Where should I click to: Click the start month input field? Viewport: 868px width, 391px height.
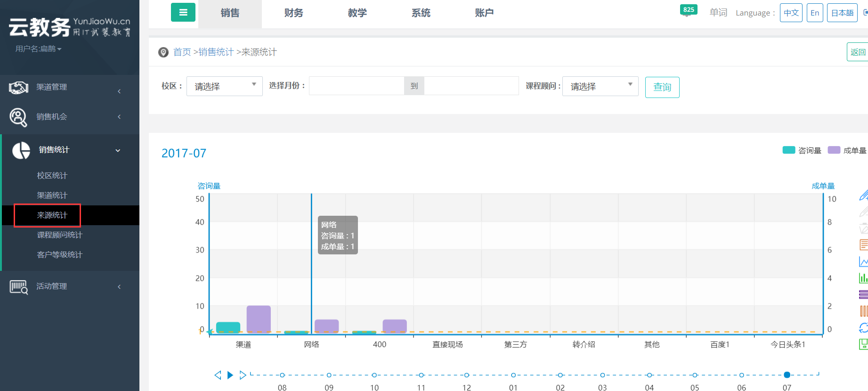point(357,86)
